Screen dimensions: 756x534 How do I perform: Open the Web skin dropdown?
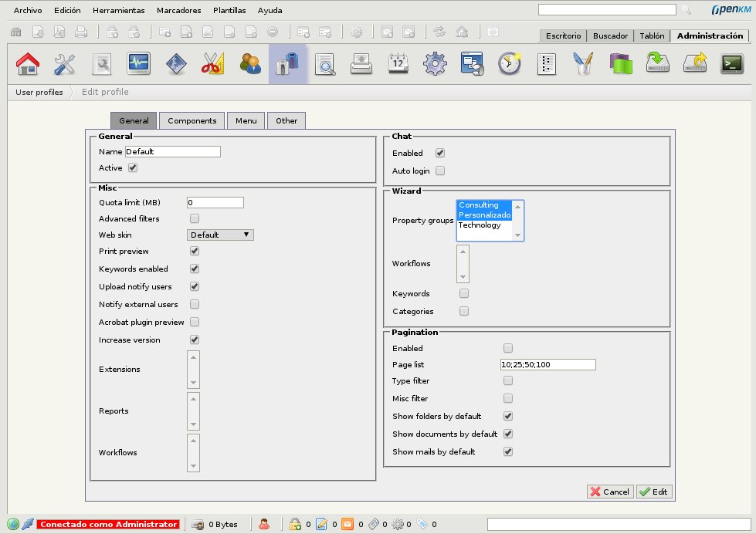pyautogui.click(x=220, y=235)
